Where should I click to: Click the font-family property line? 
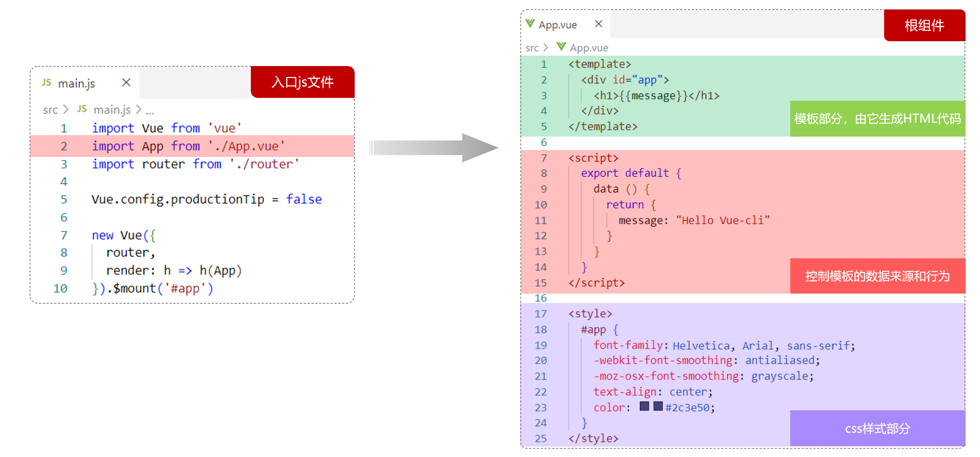(x=724, y=345)
